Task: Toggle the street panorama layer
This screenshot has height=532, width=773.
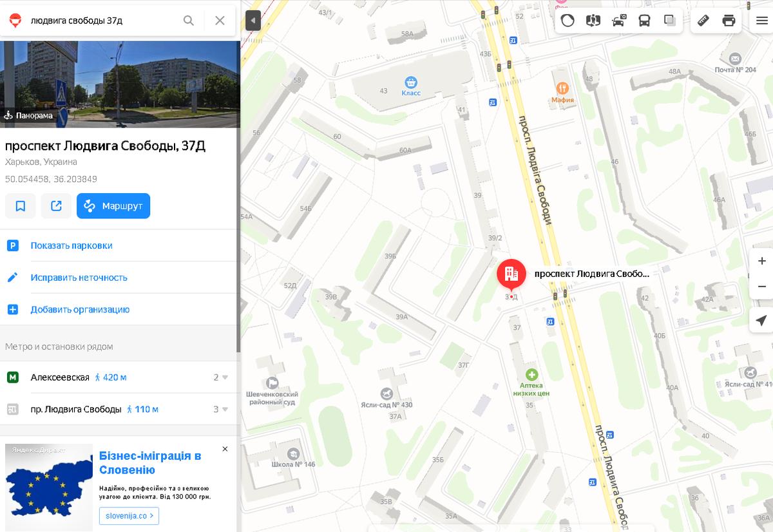Action: click(593, 21)
